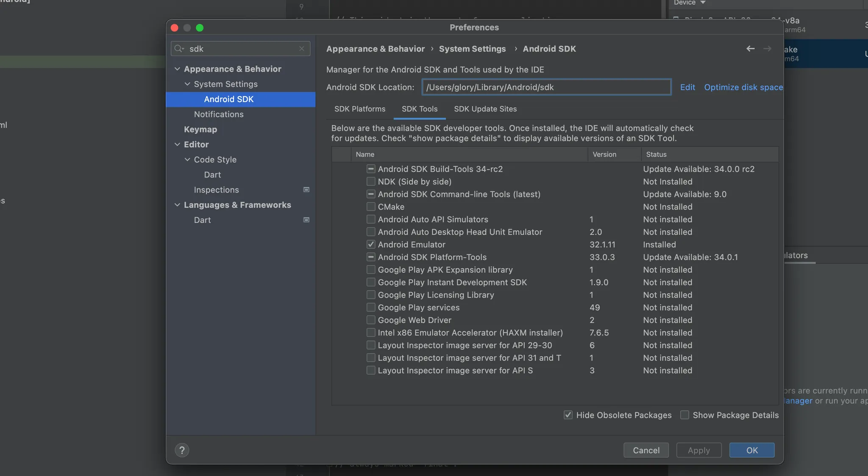Switch to the SDK Platforms tab

360,109
